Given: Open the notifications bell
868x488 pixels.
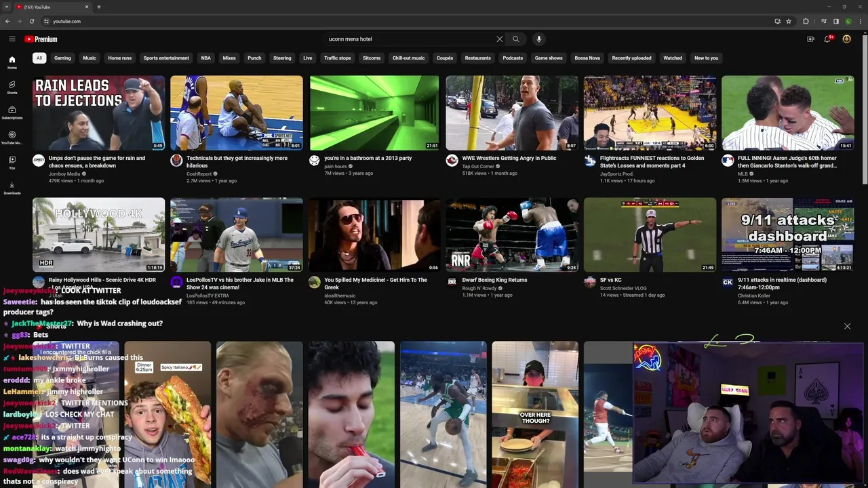Looking at the screenshot, I should 828,39.
